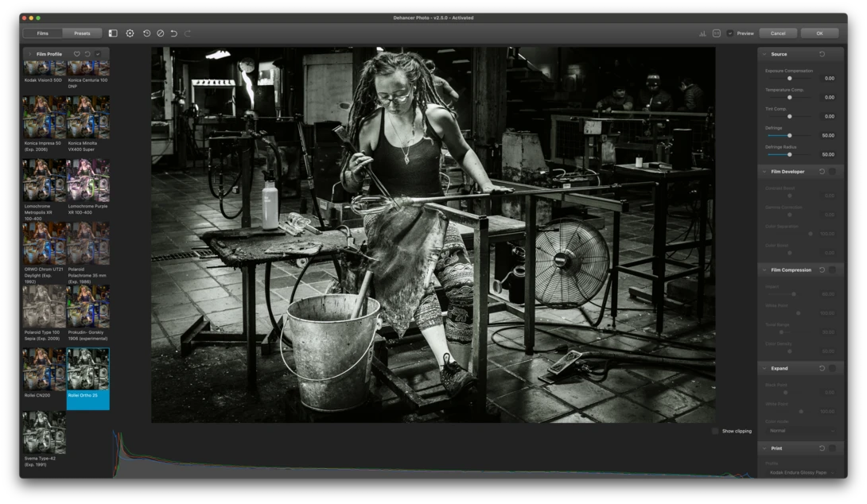Add film profile to favorites with heart
This screenshot has height=504, width=867.
(77, 53)
